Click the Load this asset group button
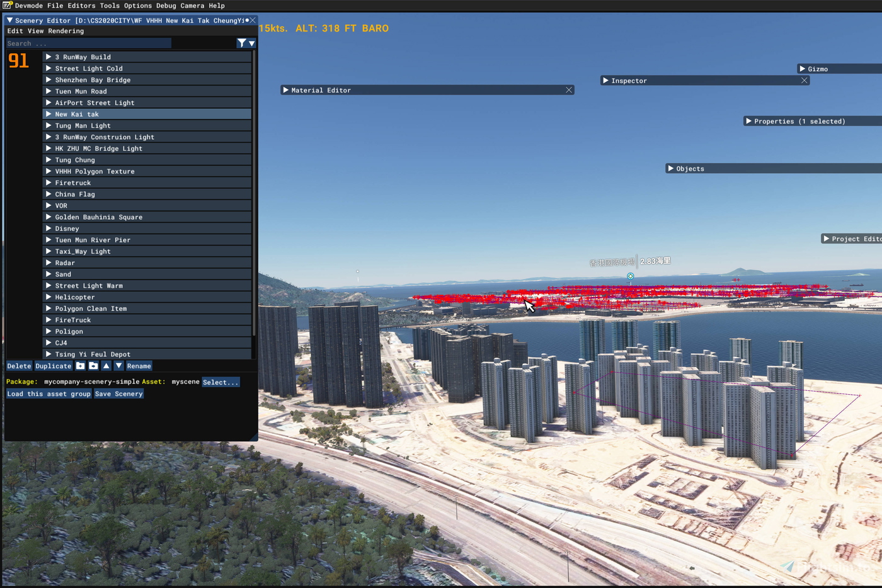The image size is (882, 588). tap(49, 393)
